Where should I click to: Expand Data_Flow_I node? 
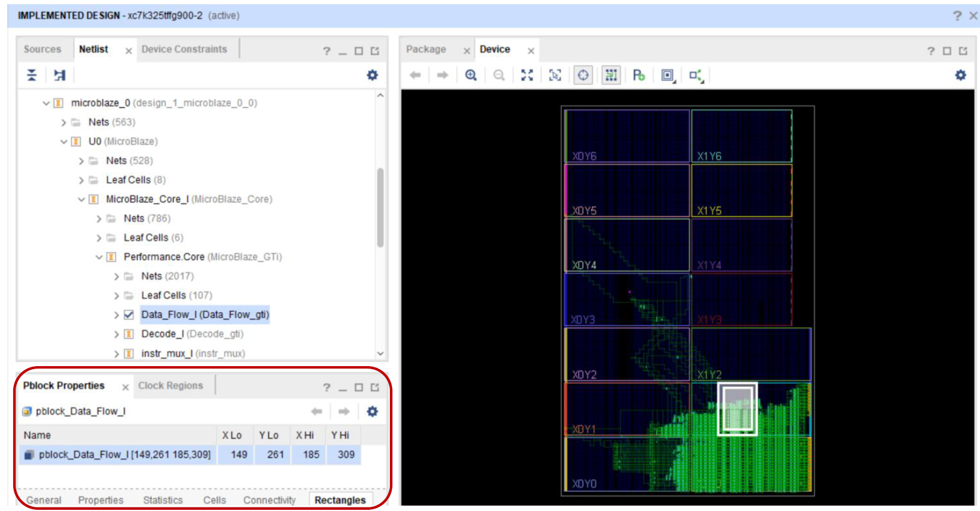click(117, 315)
